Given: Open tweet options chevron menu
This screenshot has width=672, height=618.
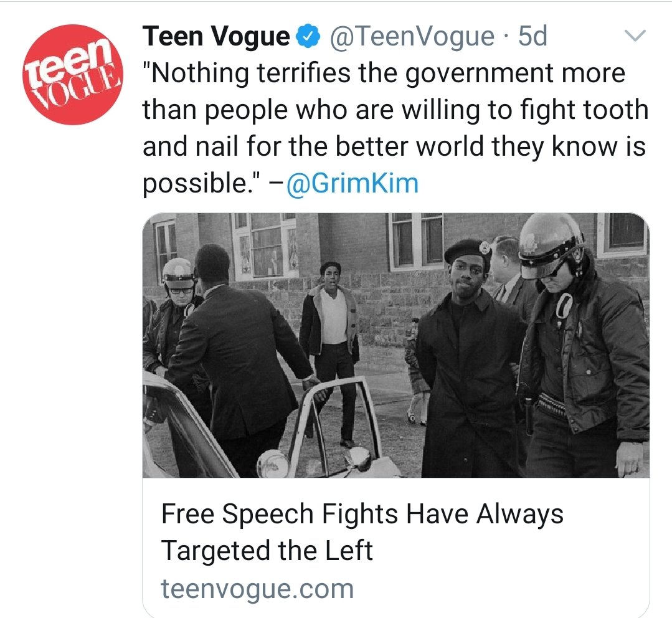Looking at the screenshot, I should tap(634, 37).
